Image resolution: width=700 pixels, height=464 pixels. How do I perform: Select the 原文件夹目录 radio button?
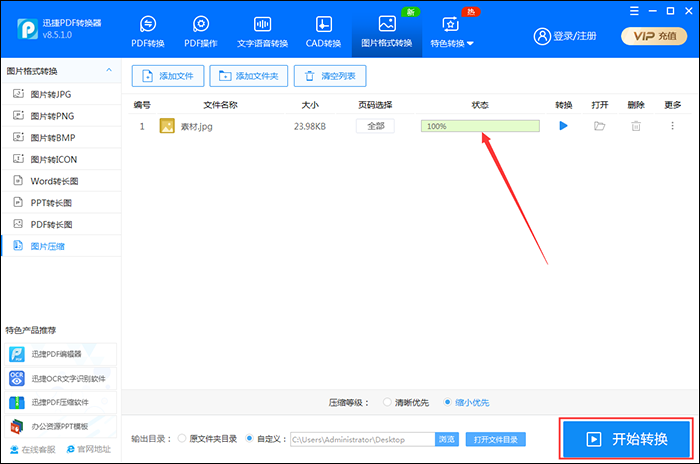(x=182, y=439)
